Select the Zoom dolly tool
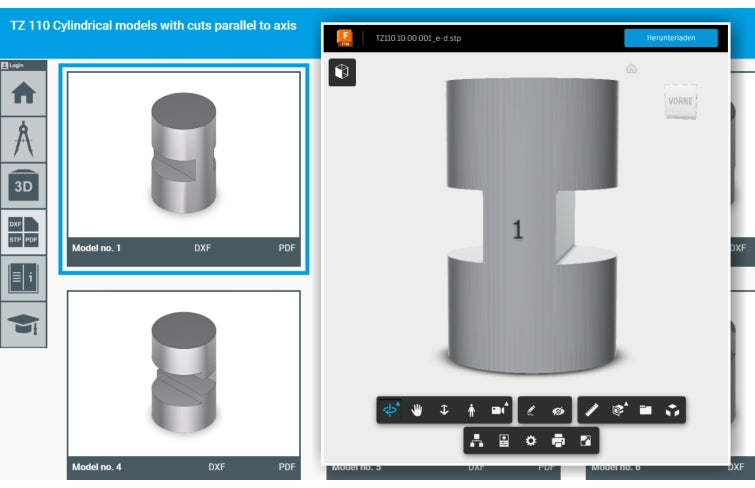 coord(444,410)
